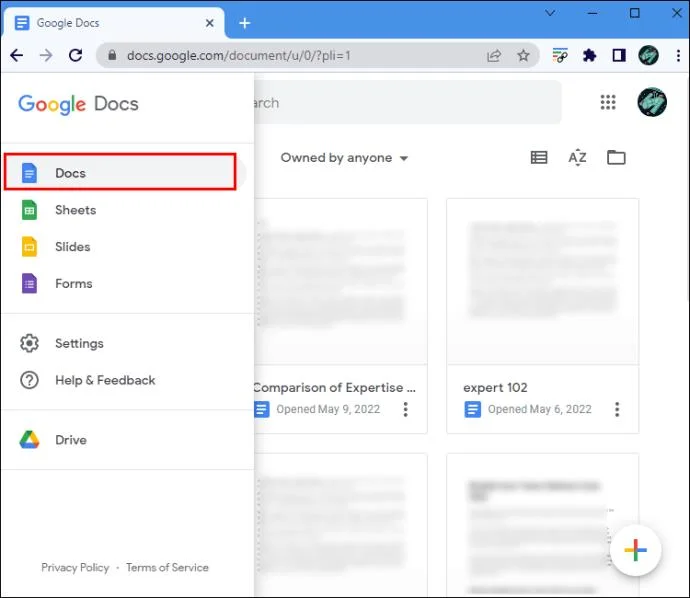Open the AZ sort options icon

[577, 158]
